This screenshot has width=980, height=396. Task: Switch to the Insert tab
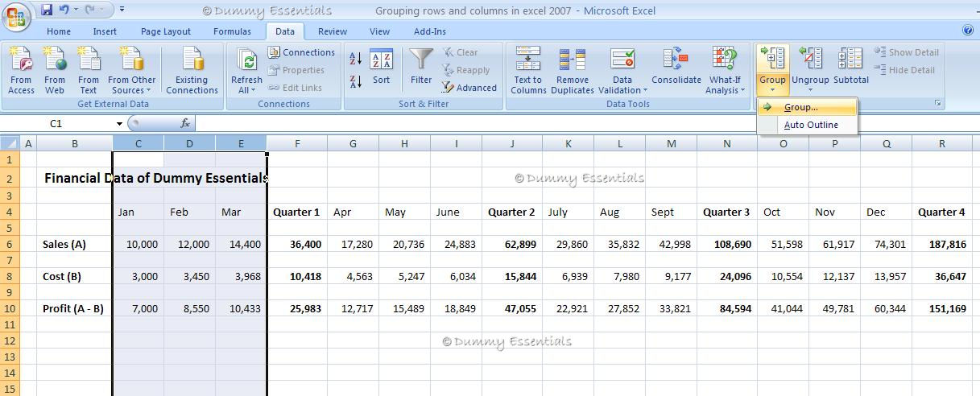(x=105, y=31)
